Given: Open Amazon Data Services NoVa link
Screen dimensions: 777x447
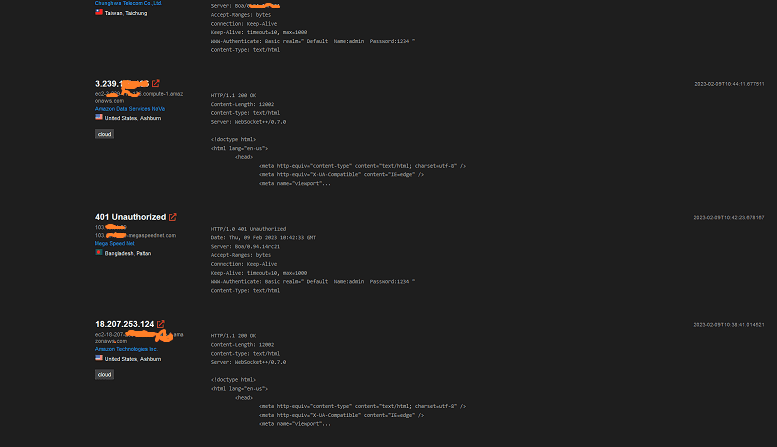Looking at the screenshot, I should point(130,109).
